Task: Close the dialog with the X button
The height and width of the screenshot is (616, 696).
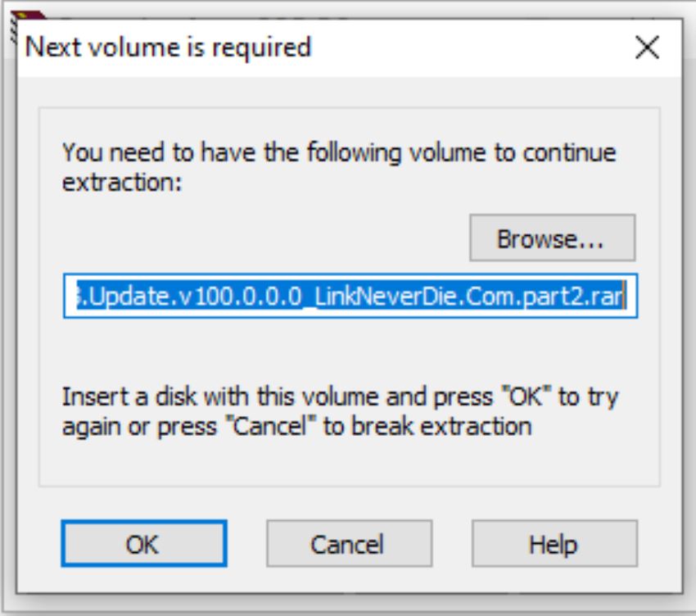Action: coord(647,48)
